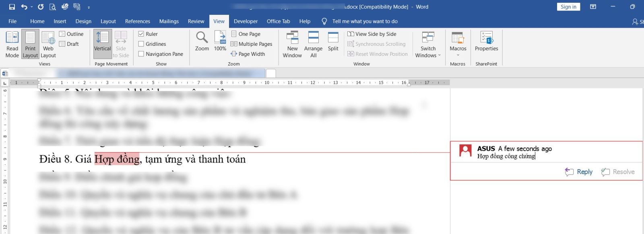
Task: Open a New Window
Action: 292,44
